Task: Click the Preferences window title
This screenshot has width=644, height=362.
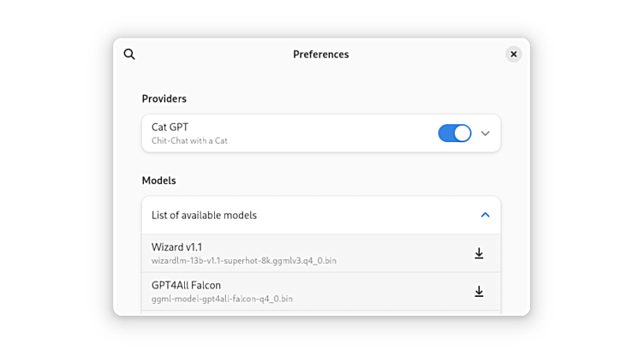Action: click(x=321, y=54)
